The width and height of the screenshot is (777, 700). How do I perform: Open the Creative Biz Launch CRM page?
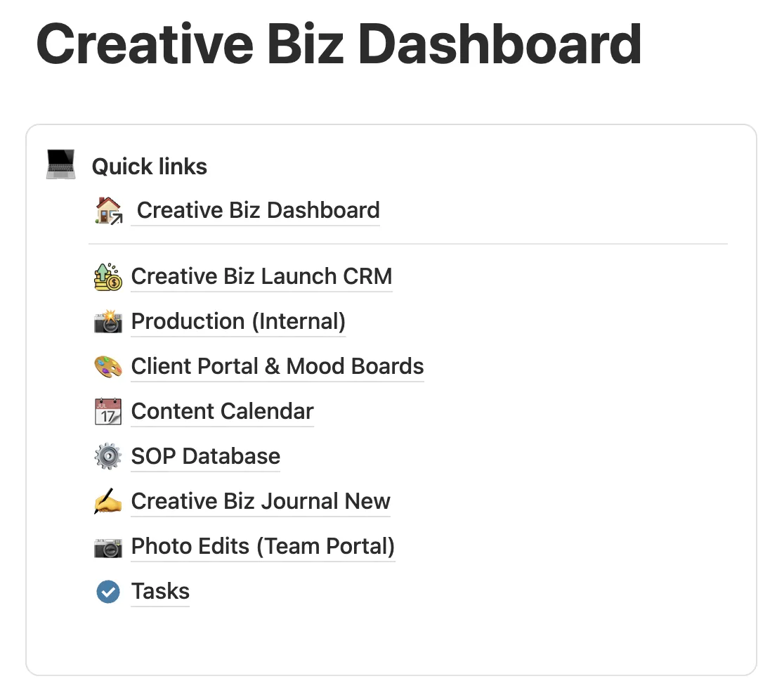(x=261, y=276)
